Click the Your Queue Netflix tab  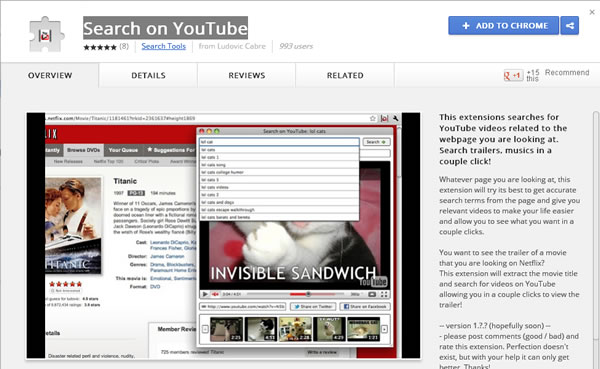pyautogui.click(x=123, y=150)
